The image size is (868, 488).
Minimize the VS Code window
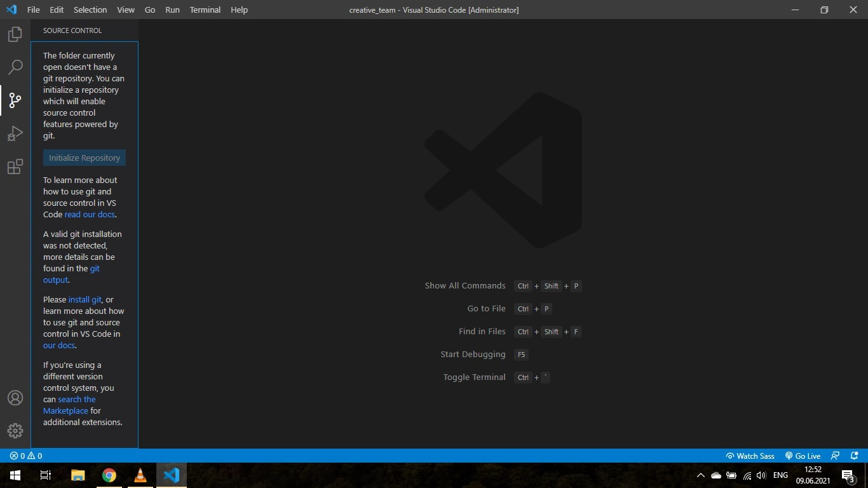pos(795,10)
